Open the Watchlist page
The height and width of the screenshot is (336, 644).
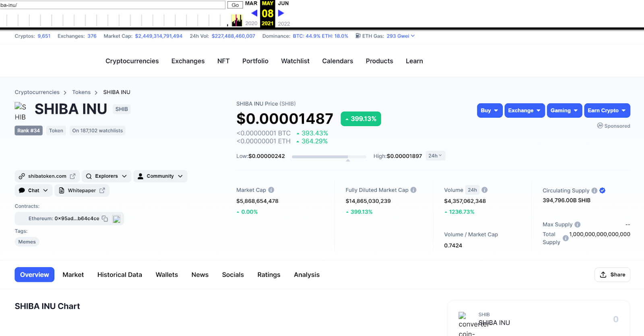click(x=295, y=61)
